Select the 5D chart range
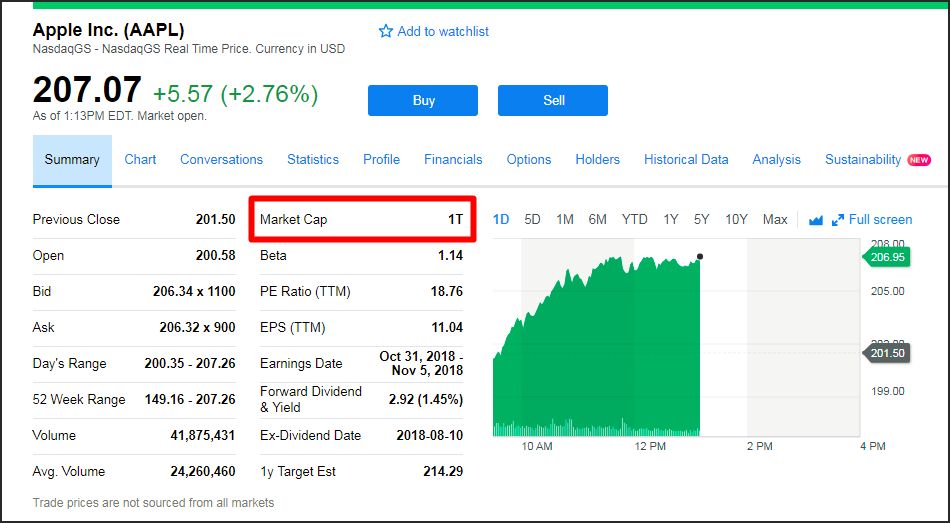Screen dimensions: 950x523 (532, 219)
